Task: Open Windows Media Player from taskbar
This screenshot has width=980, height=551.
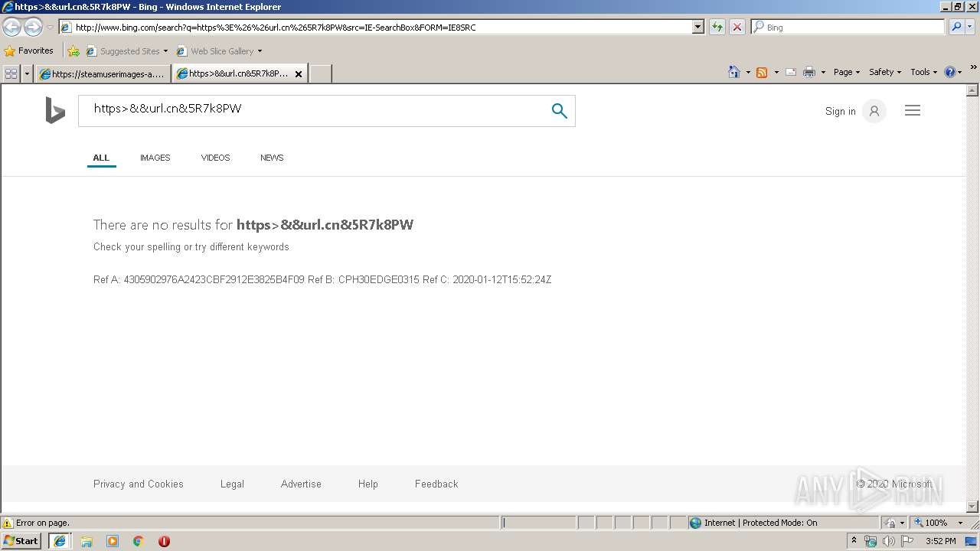Action: point(113,541)
